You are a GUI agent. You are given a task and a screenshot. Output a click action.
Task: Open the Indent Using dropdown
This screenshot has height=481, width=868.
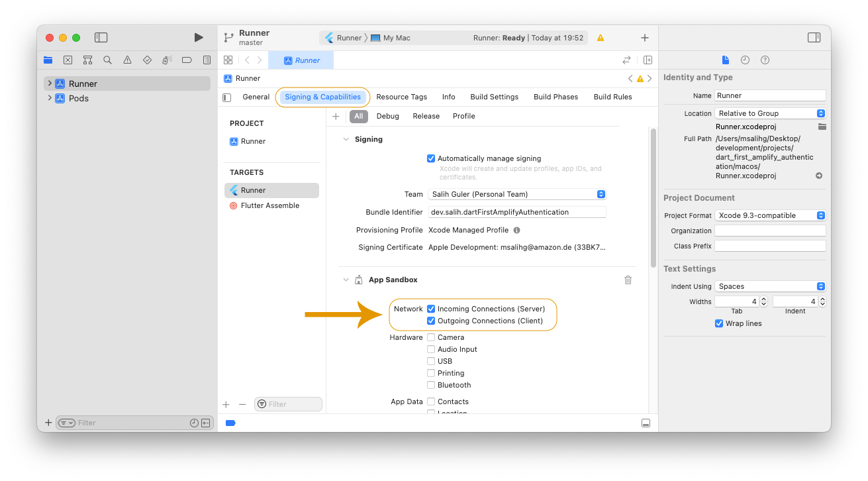pos(771,286)
